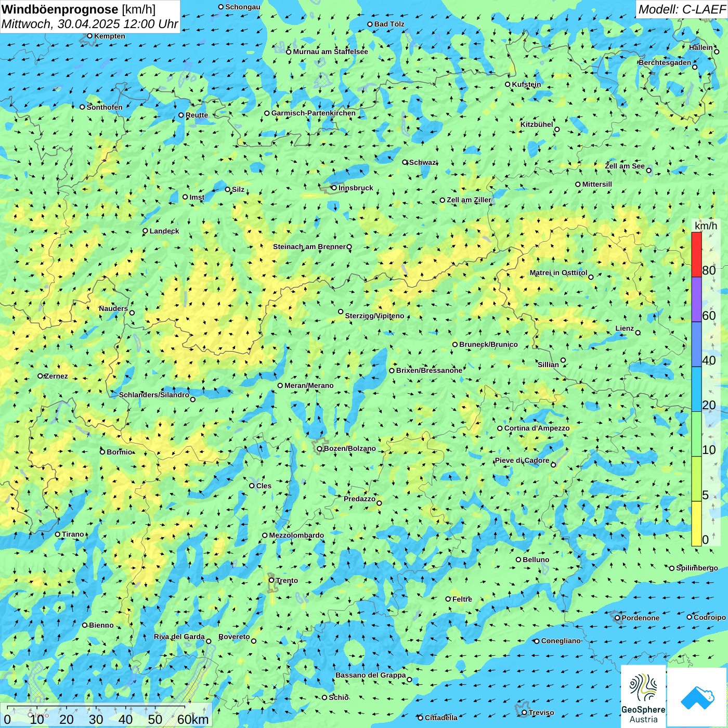Click the Sonthofen label
The width and height of the screenshot is (728, 728).
pyautogui.click(x=105, y=107)
